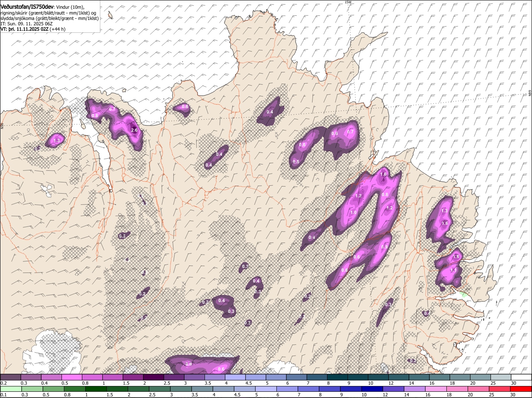Pick pink bottom legend swatch at 18
Screen dimensions: 532x398
[457, 389]
